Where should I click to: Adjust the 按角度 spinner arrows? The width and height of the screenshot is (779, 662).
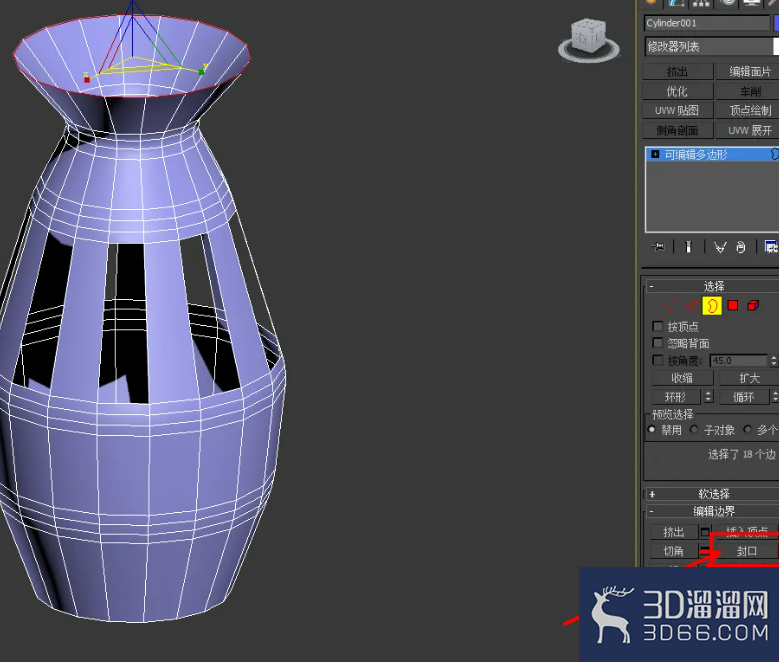point(773,361)
